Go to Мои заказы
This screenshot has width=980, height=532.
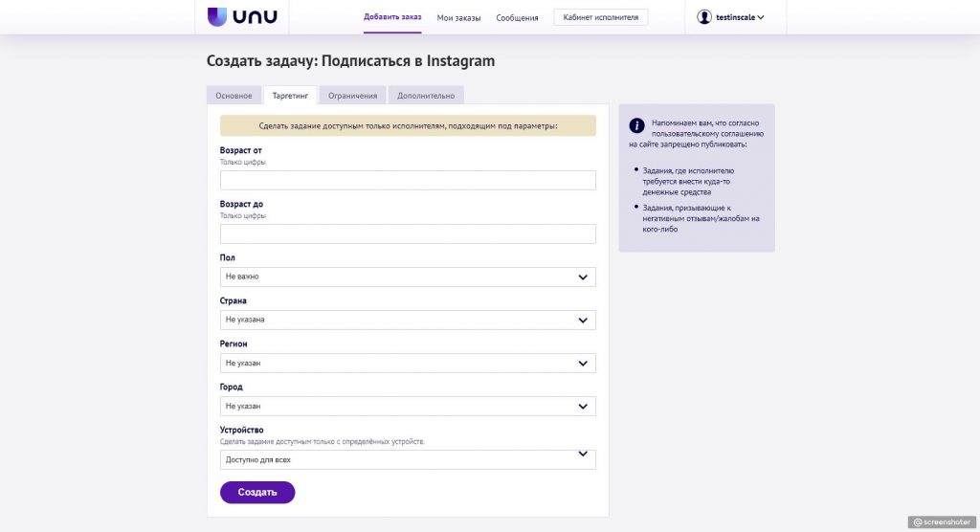(x=458, y=18)
